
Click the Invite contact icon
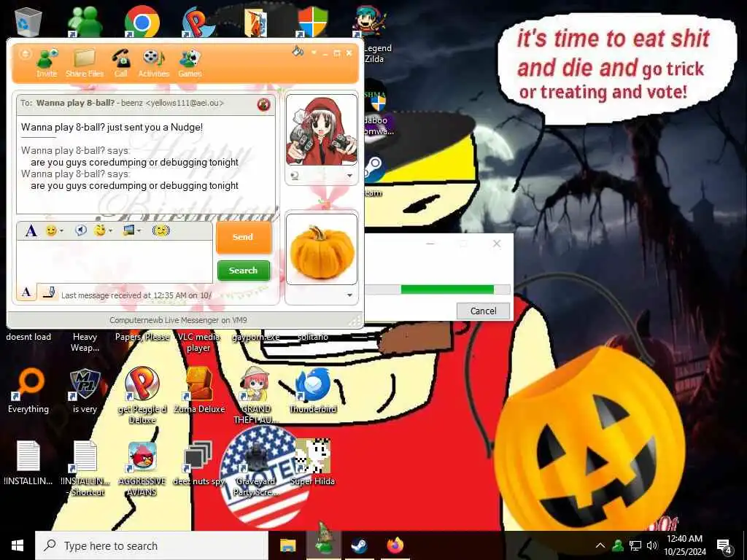pyautogui.click(x=47, y=63)
